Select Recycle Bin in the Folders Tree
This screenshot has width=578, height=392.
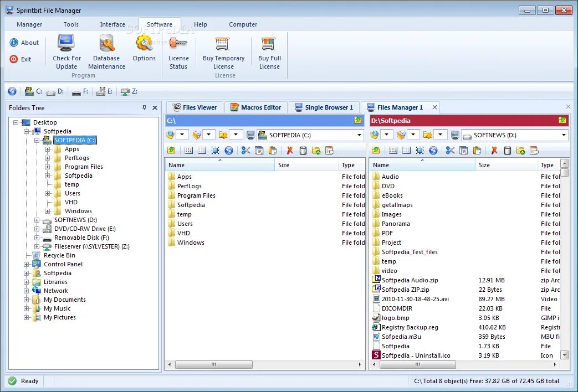click(x=59, y=255)
